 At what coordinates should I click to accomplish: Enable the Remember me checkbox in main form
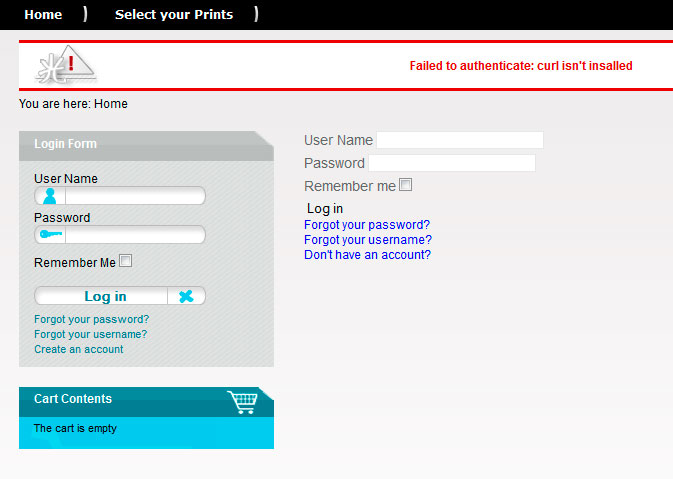tap(406, 185)
